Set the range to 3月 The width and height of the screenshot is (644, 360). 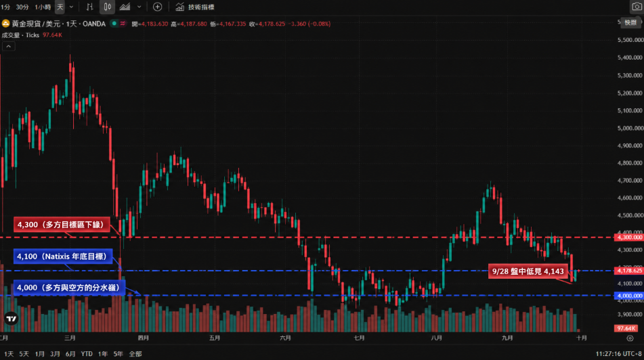[x=55, y=354]
